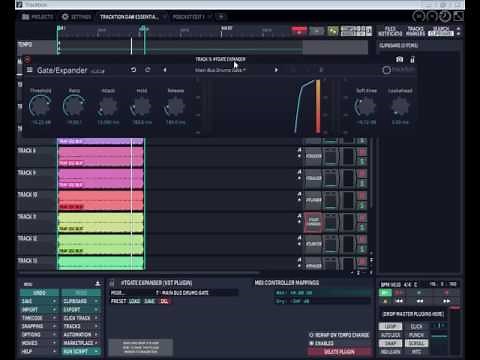Open the Automation menu
This screenshot has width=480, height=360.
[x=81, y=334]
